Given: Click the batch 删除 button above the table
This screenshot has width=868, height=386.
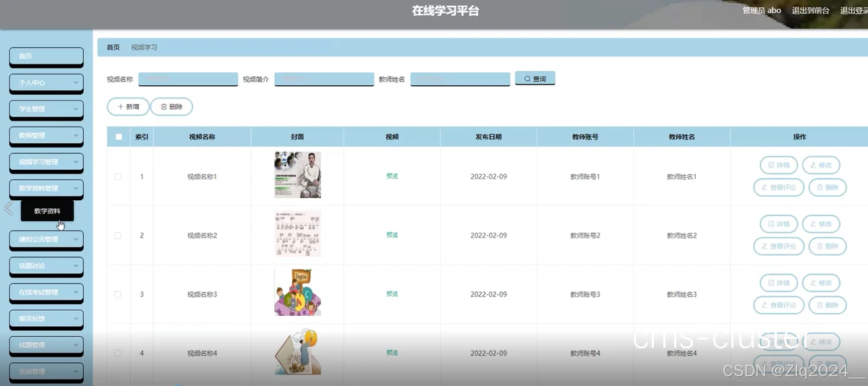Looking at the screenshot, I should click(x=171, y=106).
